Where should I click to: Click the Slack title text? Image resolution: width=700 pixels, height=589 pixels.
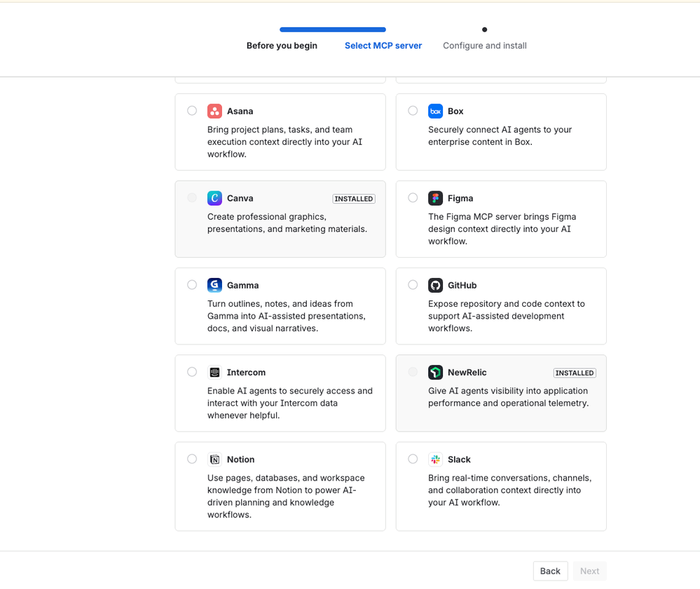pyautogui.click(x=459, y=459)
